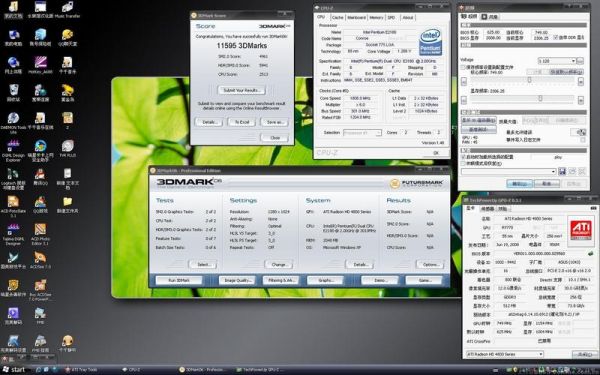Click GPU-Z BIOS save chip icon
This screenshot has height=375, width=600.
tap(591, 253)
